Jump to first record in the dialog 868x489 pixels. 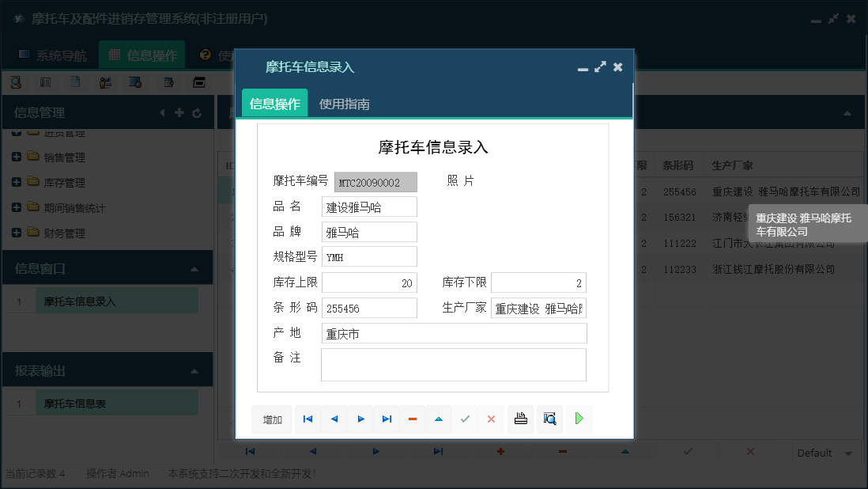307,419
